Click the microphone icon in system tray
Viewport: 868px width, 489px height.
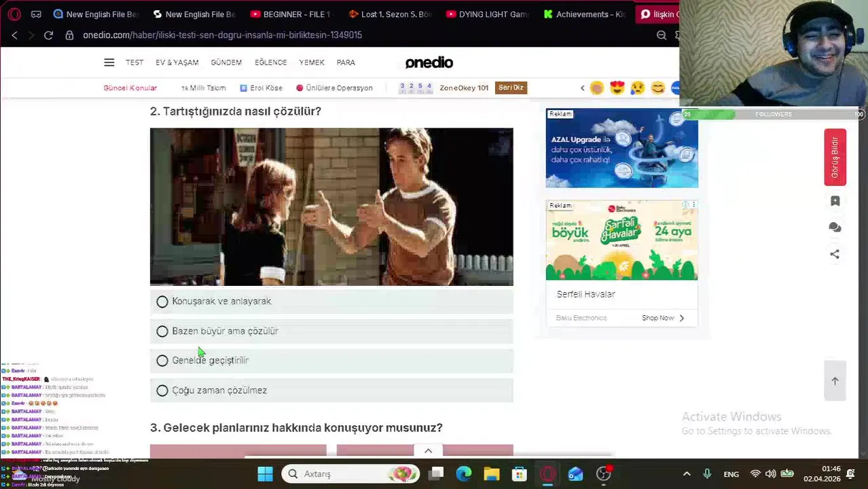[x=707, y=474]
